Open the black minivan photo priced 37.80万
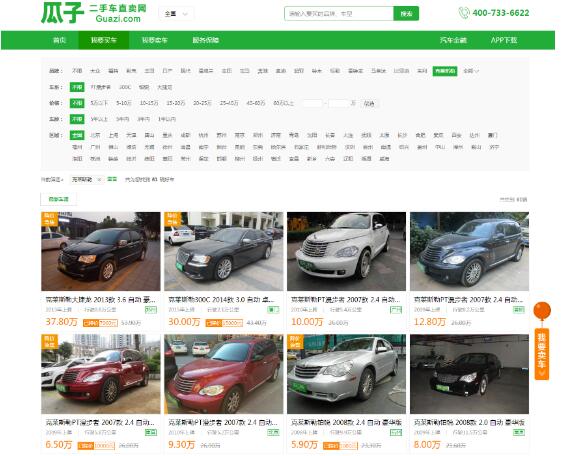Screen dimensions: 561x456 pos(101,251)
